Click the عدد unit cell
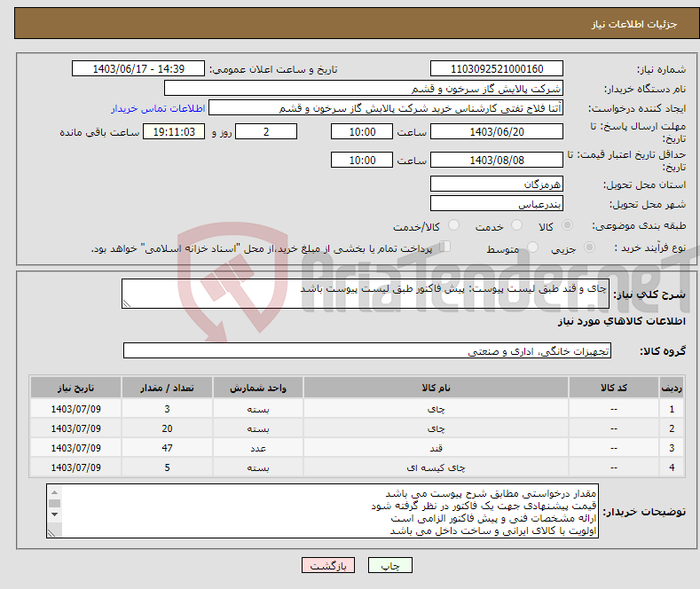 coord(258,448)
